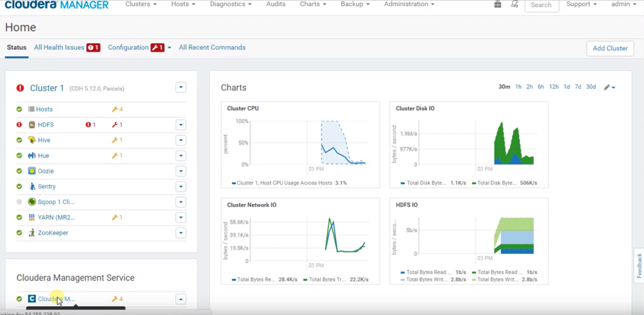
Task: Click green health check next to ZooKeeper
Action: click(x=19, y=233)
